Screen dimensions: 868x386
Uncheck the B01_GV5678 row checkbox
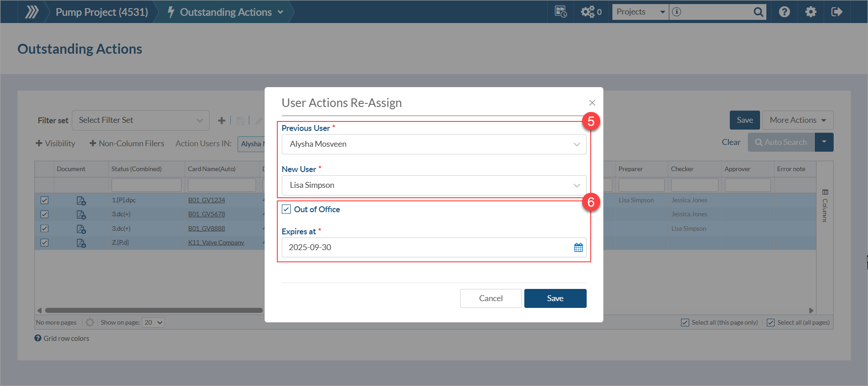[x=44, y=214]
